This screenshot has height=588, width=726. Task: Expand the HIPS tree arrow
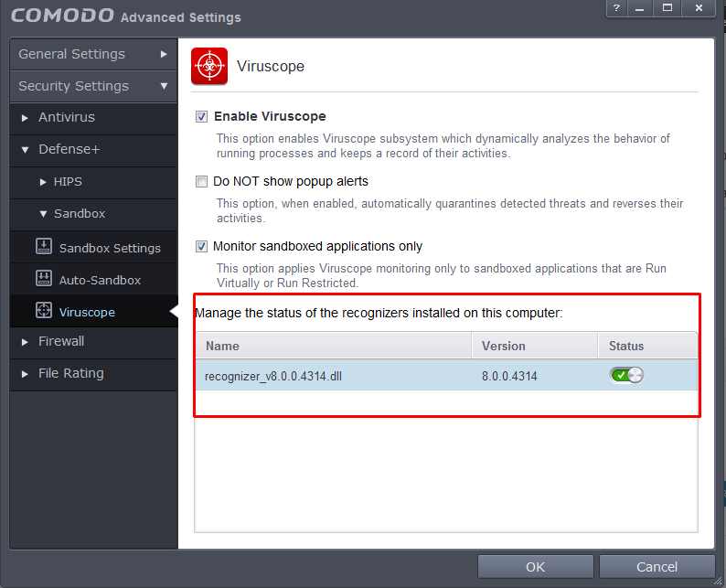43,182
